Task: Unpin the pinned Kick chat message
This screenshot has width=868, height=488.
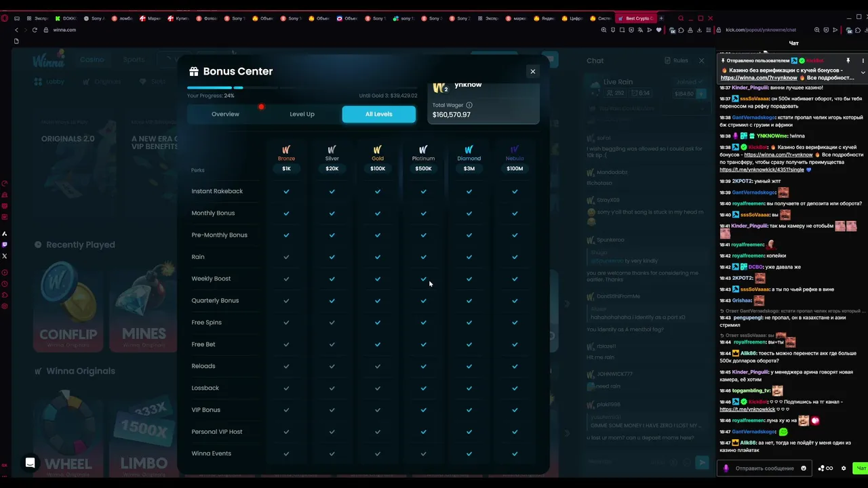Action: tap(848, 61)
